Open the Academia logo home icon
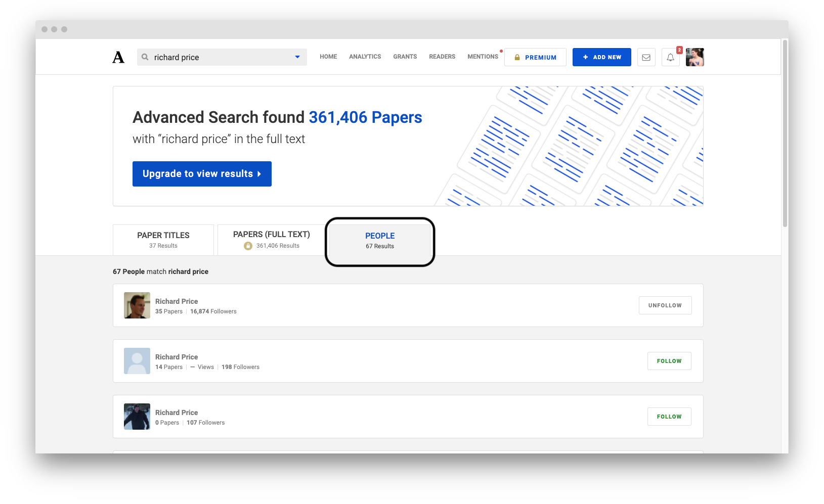The image size is (824, 504). [x=118, y=57]
